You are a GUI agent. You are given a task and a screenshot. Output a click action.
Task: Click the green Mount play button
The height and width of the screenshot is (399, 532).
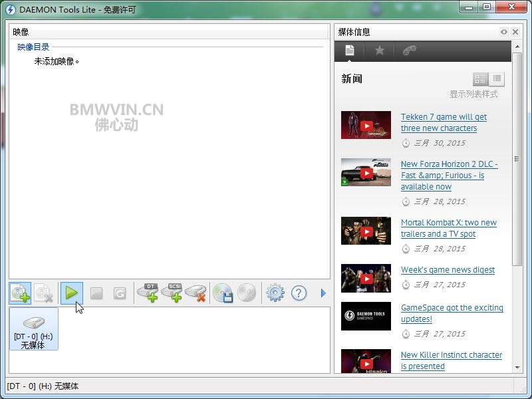click(x=72, y=293)
